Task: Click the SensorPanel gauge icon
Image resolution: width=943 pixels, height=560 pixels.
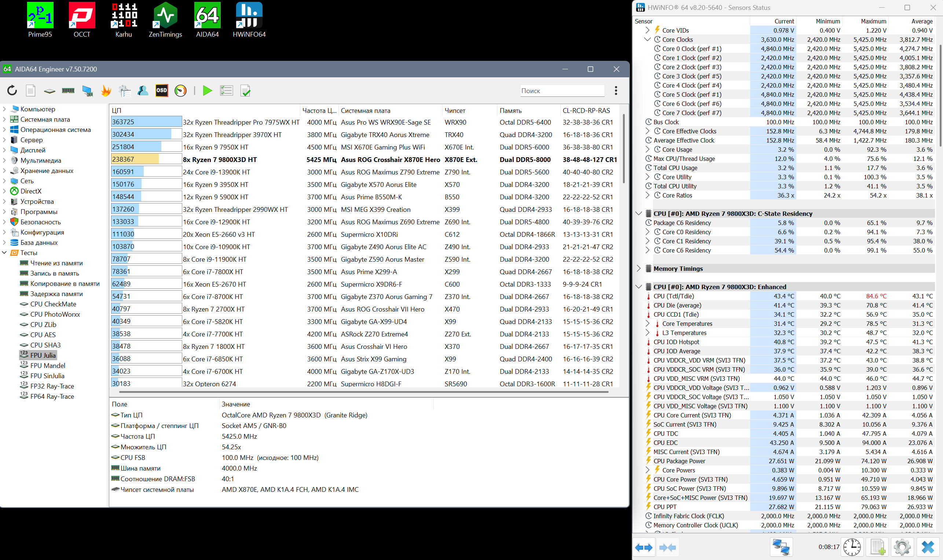Action: pyautogui.click(x=180, y=91)
